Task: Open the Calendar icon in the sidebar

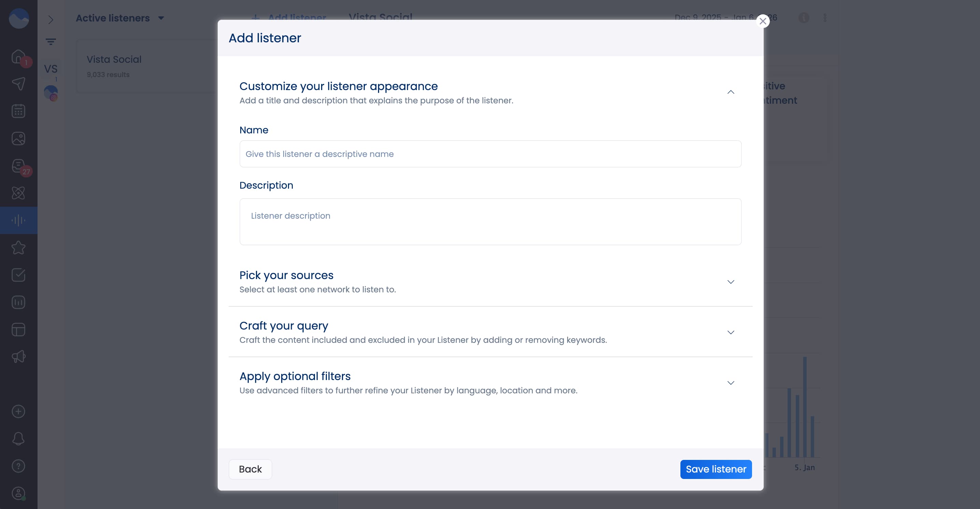Action: pyautogui.click(x=18, y=111)
